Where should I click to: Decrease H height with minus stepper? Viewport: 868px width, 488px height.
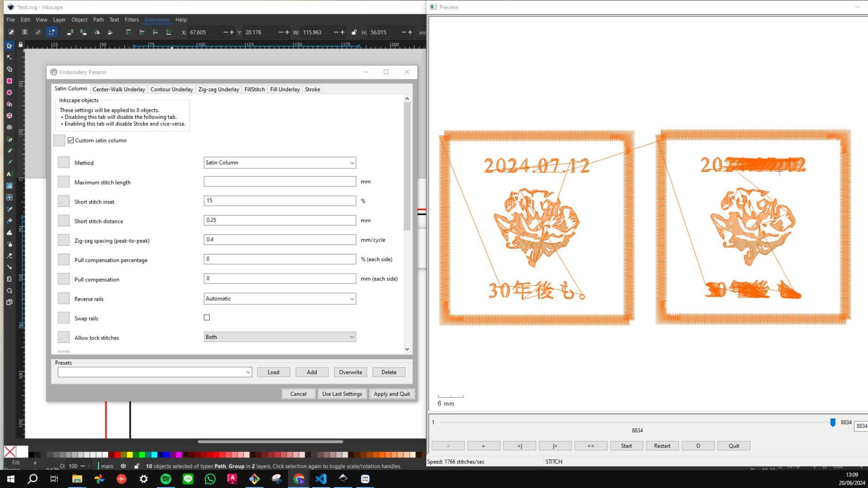click(x=404, y=32)
